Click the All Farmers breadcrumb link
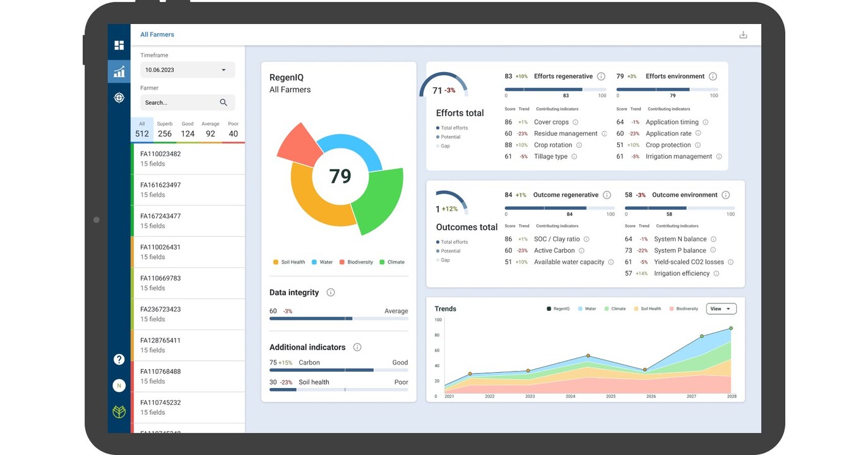 coord(157,35)
